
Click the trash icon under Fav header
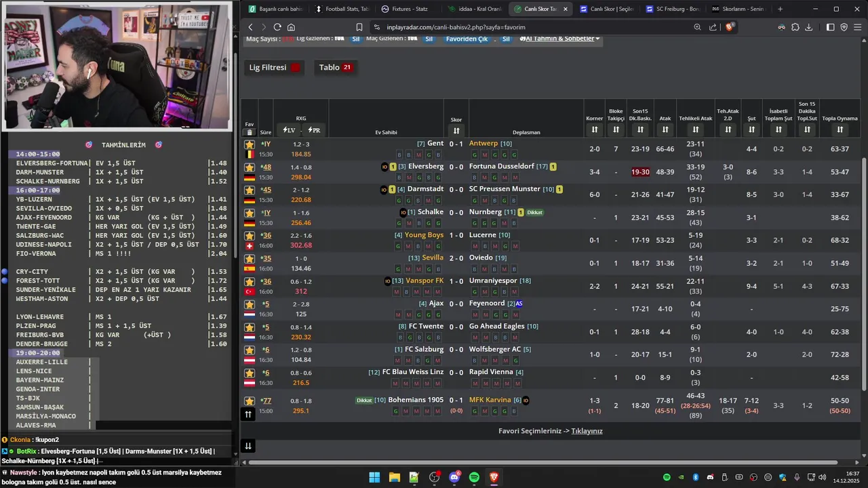250,132
